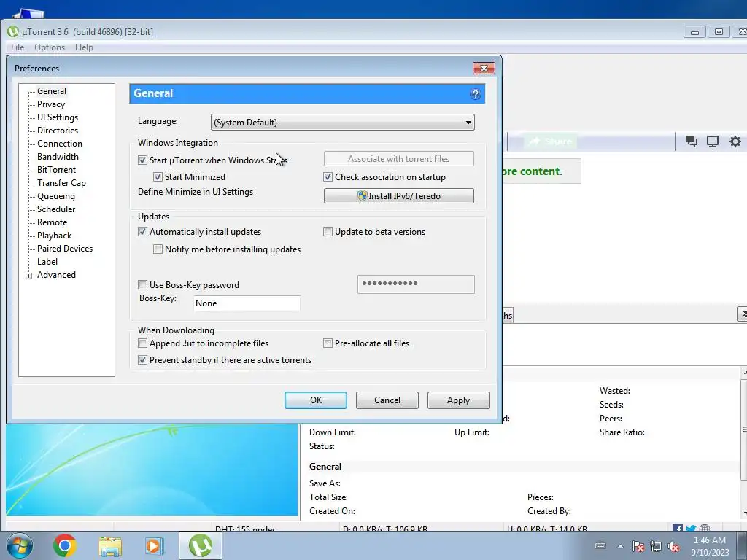Click the Windows Start orb
Screen dimensions: 747x560
click(20, 545)
